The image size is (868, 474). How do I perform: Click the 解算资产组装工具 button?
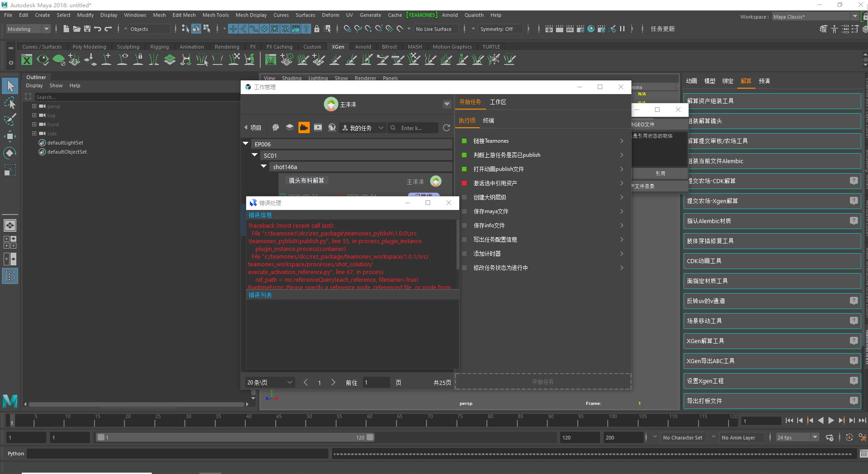click(x=771, y=101)
